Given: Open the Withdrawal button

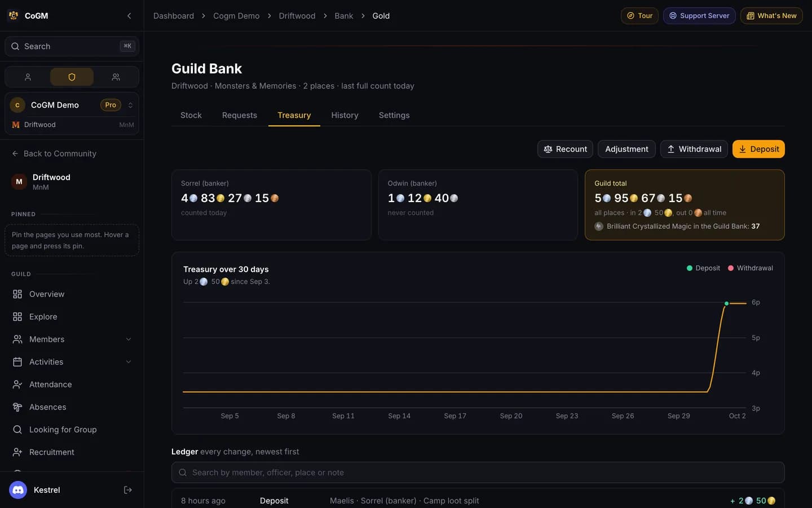Looking at the screenshot, I should click(x=694, y=149).
